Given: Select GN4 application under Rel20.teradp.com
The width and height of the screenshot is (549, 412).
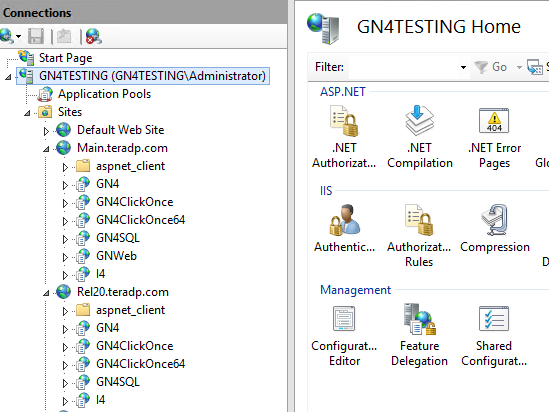Looking at the screenshot, I should [107, 328].
